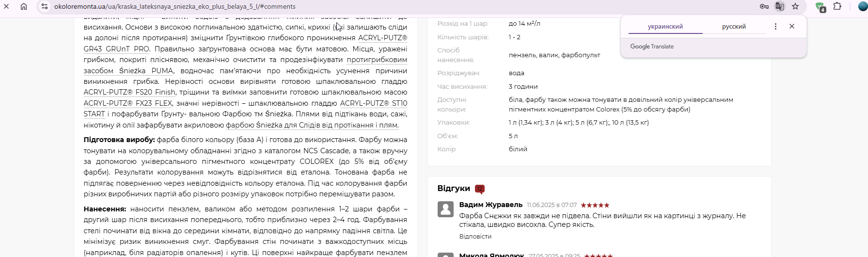
Task: Click the Відгуки section heading
Action: click(x=454, y=189)
